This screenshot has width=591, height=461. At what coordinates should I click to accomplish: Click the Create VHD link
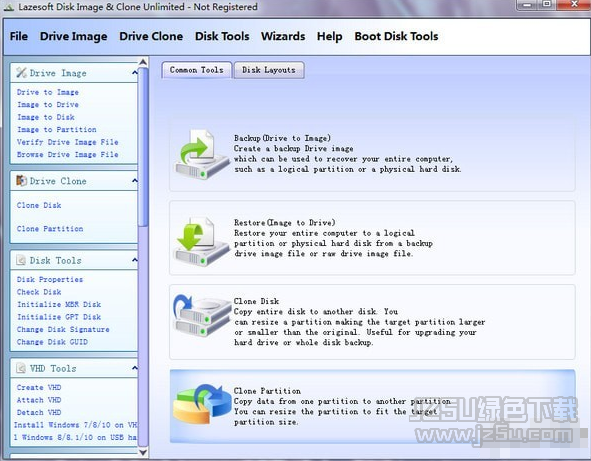(x=39, y=387)
